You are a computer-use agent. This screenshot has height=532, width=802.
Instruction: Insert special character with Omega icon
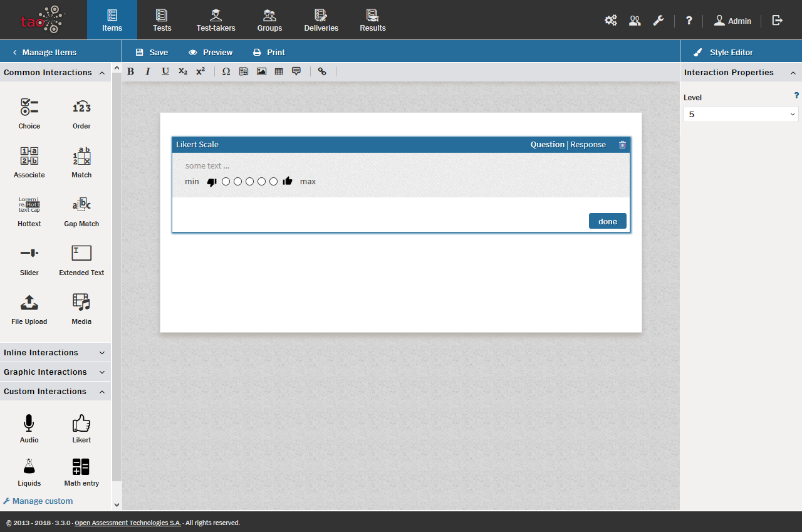(x=226, y=71)
